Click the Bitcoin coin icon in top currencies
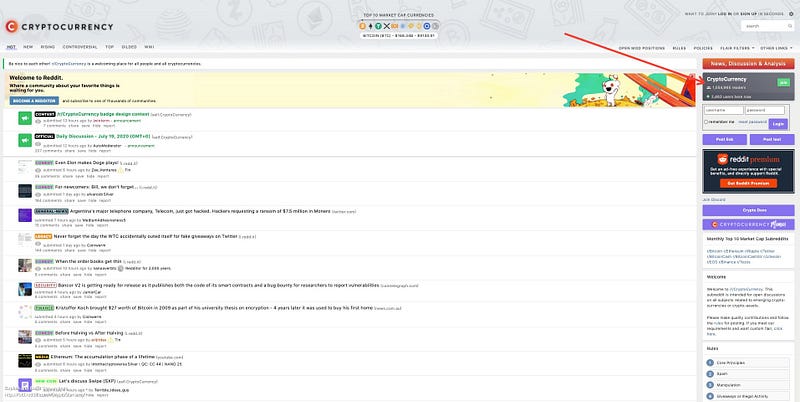The image size is (800, 402). click(x=363, y=26)
